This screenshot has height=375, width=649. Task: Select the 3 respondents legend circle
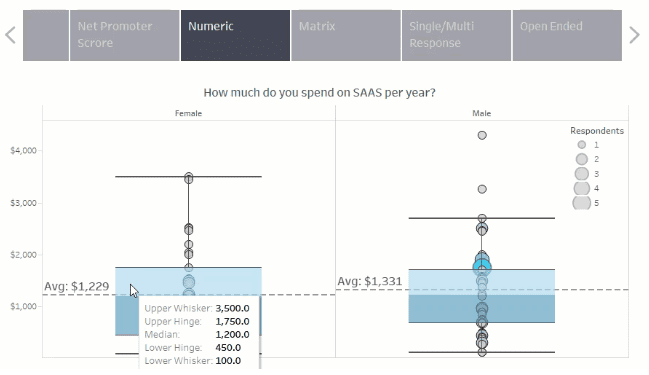pyautogui.click(x=582, y=173)
